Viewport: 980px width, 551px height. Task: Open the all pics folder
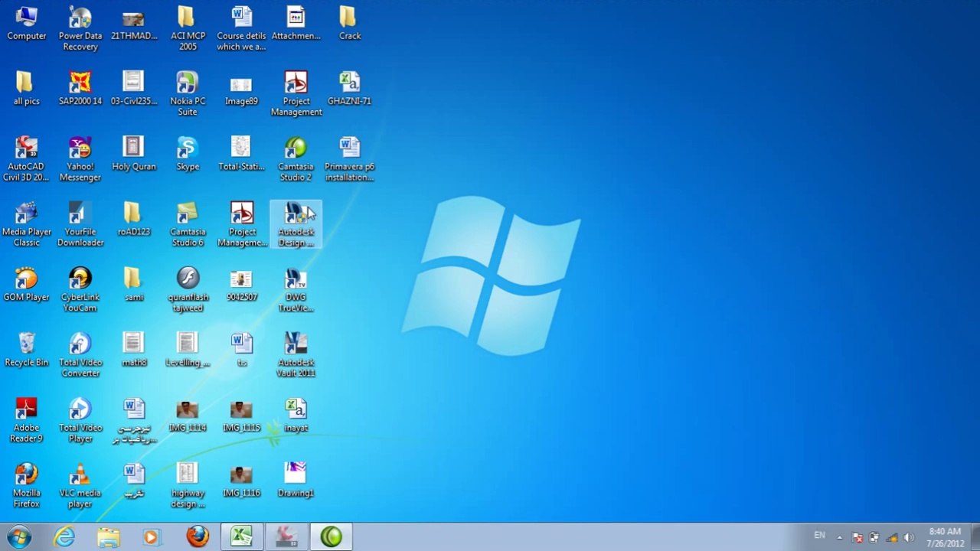26,88
